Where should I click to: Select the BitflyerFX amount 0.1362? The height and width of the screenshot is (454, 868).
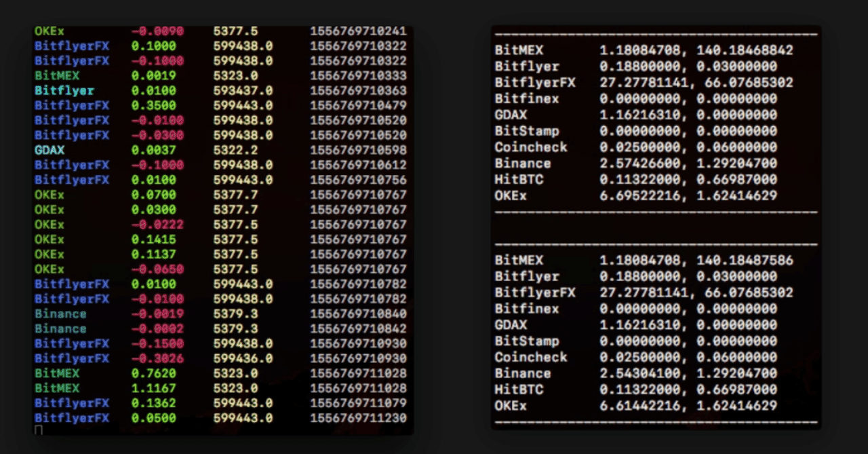(154, 404)
